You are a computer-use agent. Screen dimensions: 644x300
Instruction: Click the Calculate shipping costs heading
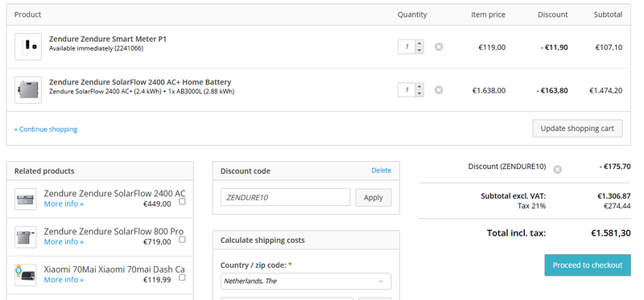pos(262,240)
